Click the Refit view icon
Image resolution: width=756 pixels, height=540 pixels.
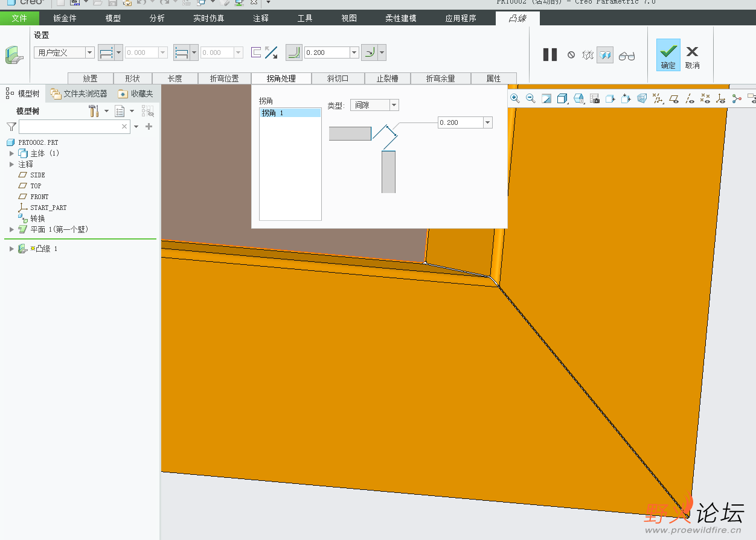[x=546, y=98]
